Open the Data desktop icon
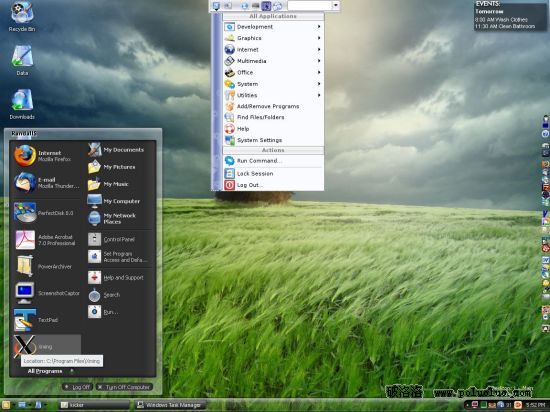This screenshot has height=412, width=550. pos(22,60)
